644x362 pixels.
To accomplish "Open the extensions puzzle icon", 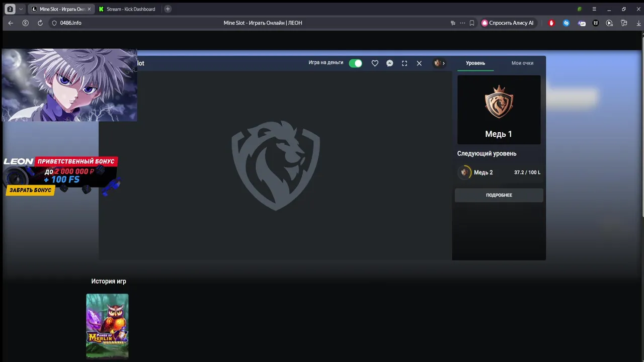I will 624,23.
